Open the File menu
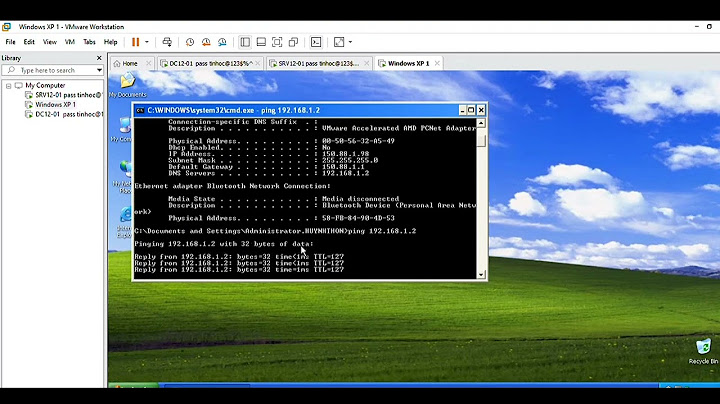This screenshot has height=404, width=720. [x=10, y=42]
